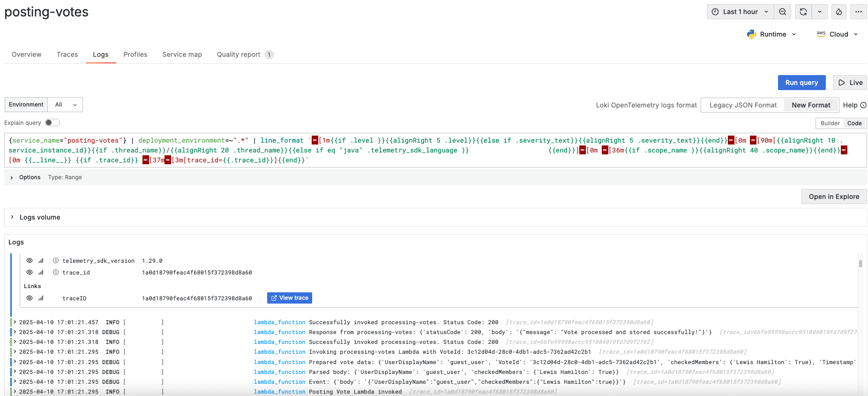
Task: Open the Service map tab
Action: pyautogui.click(x=182, y=54)
